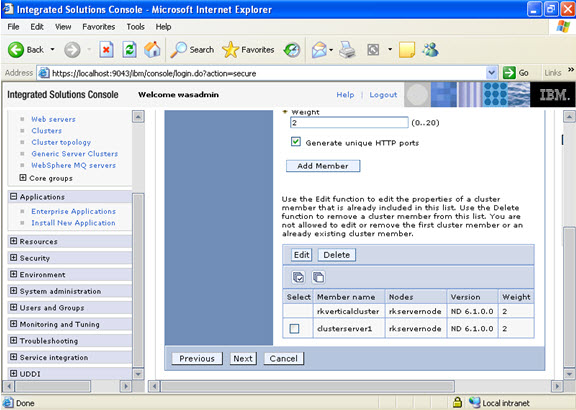Click the Logout link
This screenshot has height=410, width=576.
(383, 95)
